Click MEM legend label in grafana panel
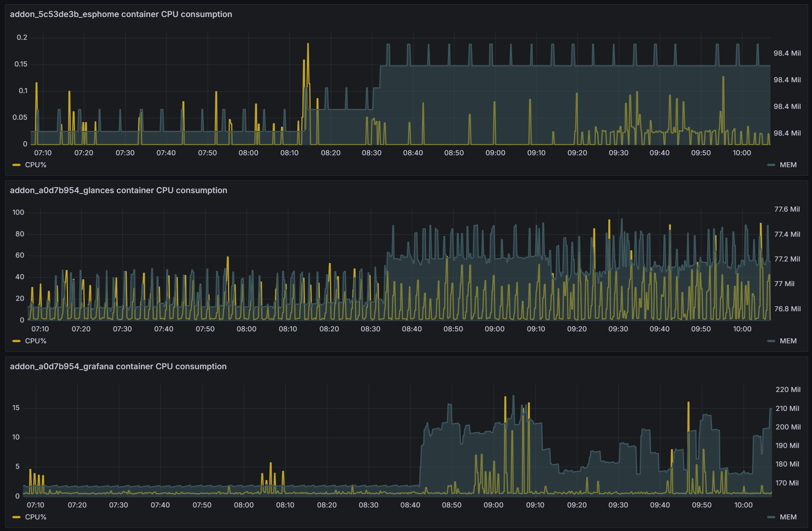 pyautogui.click(x=788, y=517)
